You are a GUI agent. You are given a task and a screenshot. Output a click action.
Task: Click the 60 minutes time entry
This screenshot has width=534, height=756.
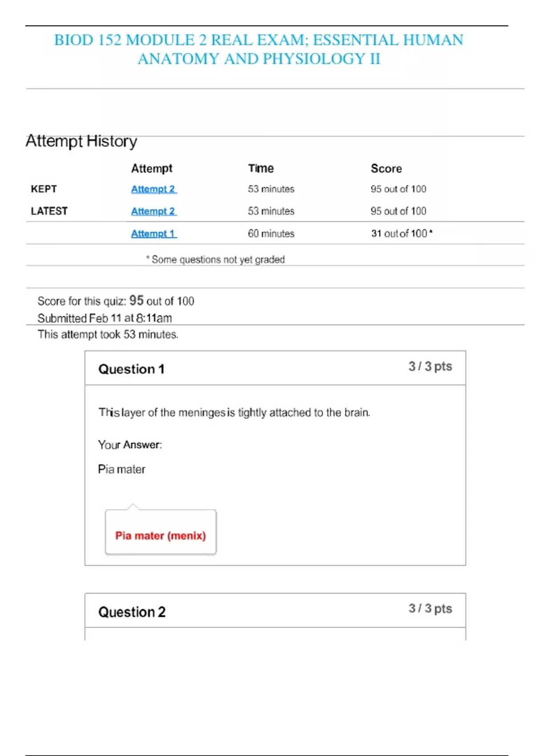click(x=271, y=233)
